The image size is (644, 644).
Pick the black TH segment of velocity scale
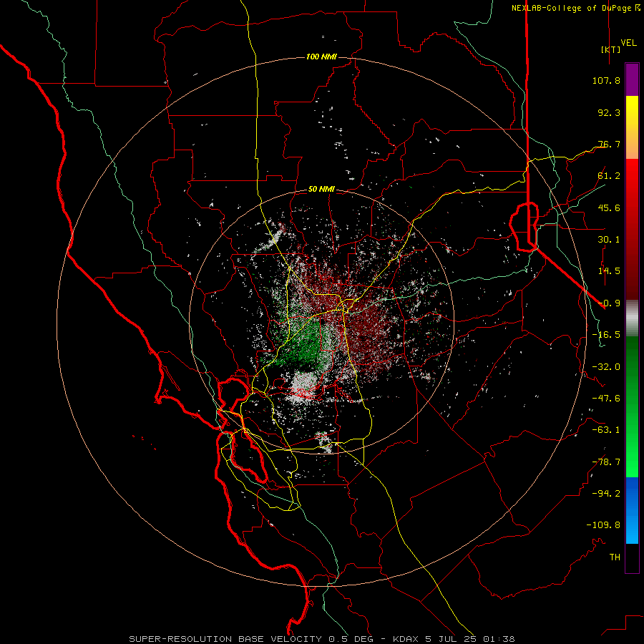632,558
